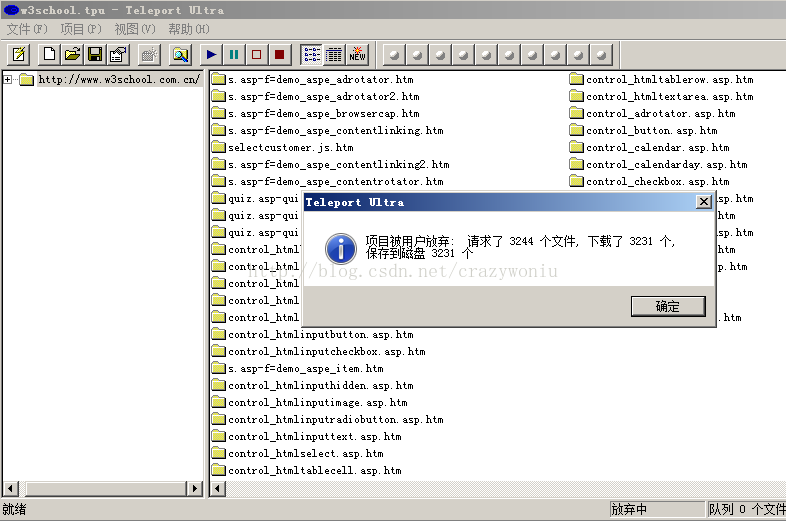The height and width of the screenshot is (521, 786).
Task: Select file control_calendarday.asp.htm
Action: pos(667,164)
